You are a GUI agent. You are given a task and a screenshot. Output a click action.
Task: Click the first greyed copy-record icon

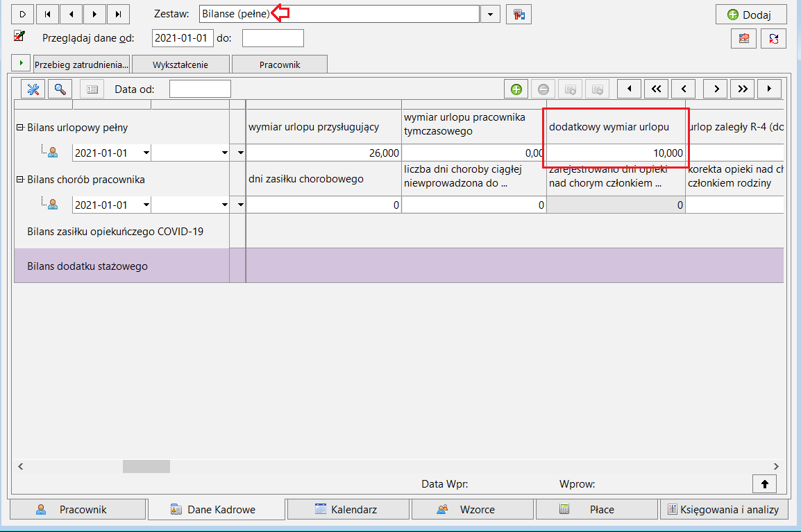(570, 89)
